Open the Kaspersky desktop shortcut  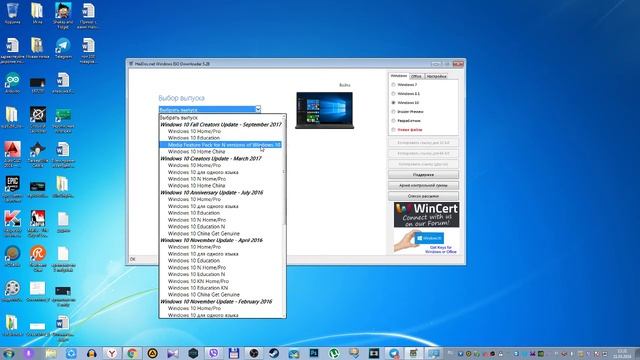tap(12, 223)
